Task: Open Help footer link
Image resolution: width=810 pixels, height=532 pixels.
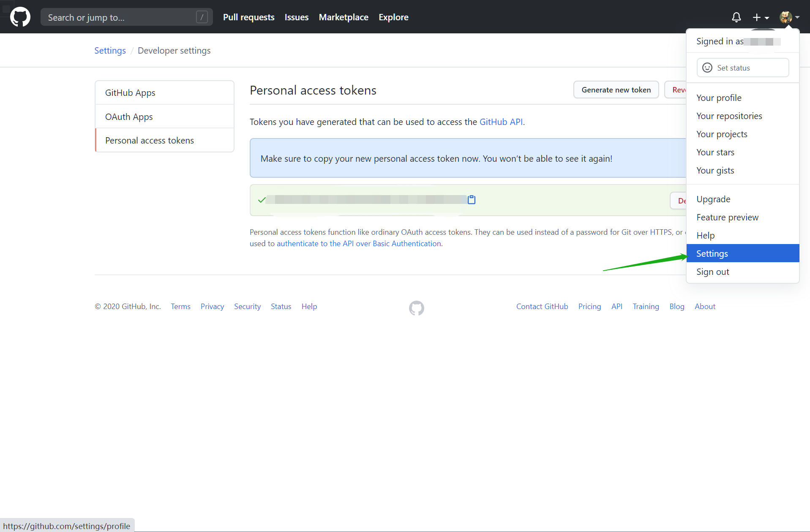Action: 309,307
